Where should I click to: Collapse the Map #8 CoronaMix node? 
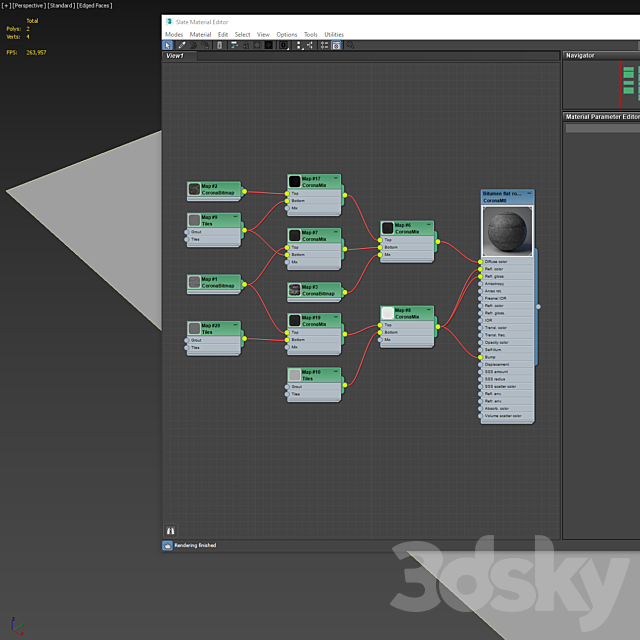coord(429,309)
